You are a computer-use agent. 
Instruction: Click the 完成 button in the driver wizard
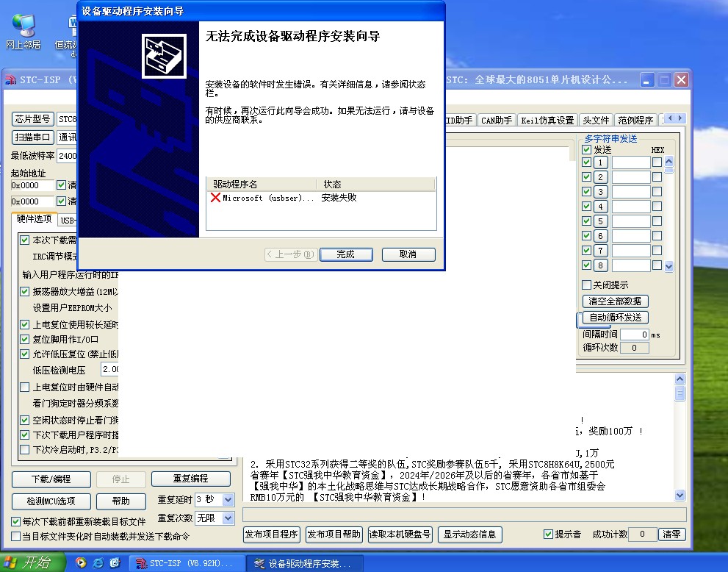tap(346, 254)
